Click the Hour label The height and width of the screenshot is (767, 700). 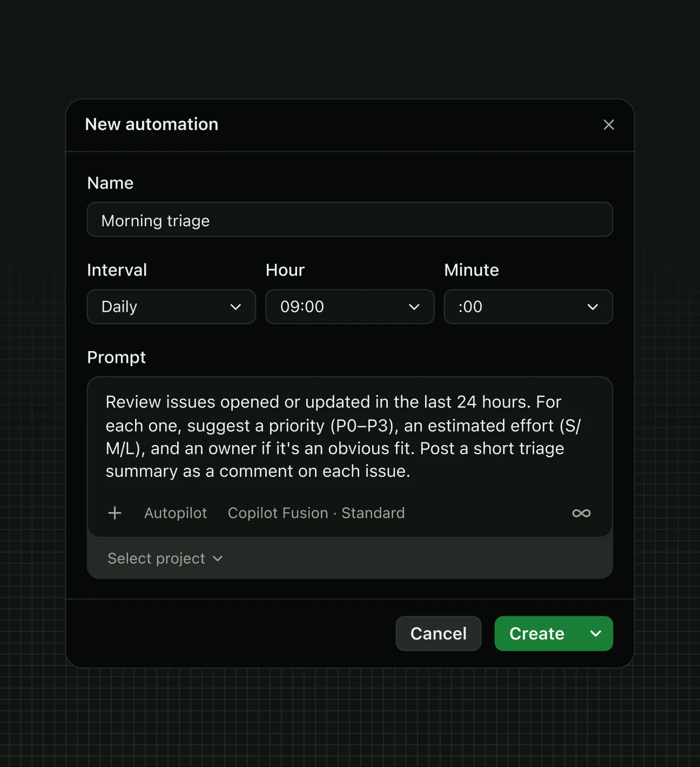[x=285, y=270]
